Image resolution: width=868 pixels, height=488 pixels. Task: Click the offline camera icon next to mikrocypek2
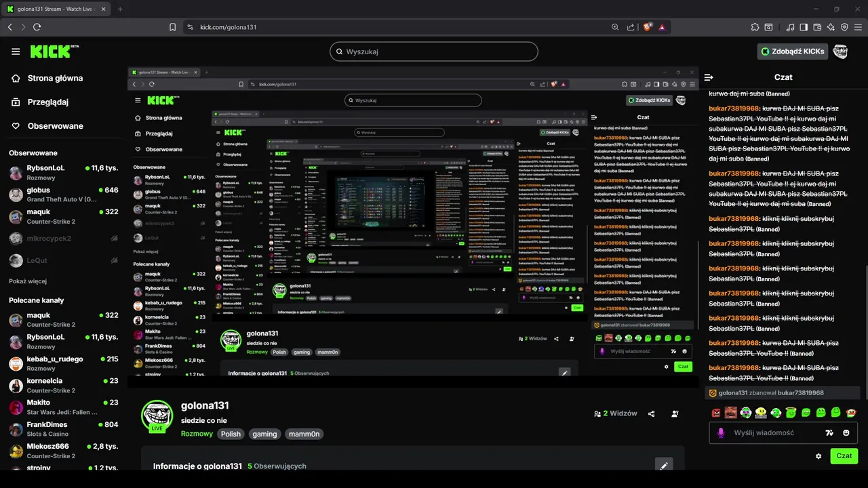pyautogui.click(x=115, y=238)
